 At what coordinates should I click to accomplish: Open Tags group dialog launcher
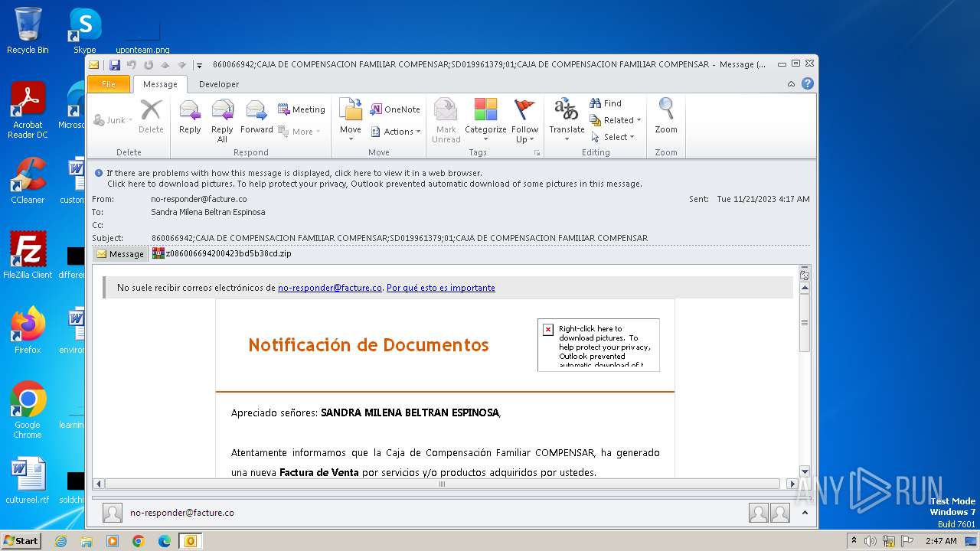(x=537, y=153)
